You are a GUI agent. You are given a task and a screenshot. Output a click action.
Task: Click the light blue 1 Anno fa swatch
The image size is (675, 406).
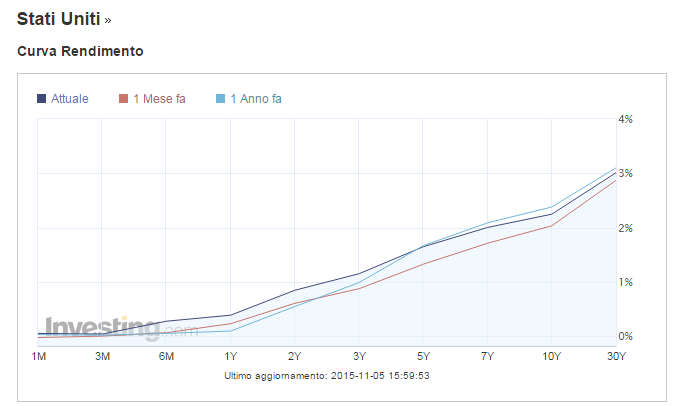click(221, 98)
